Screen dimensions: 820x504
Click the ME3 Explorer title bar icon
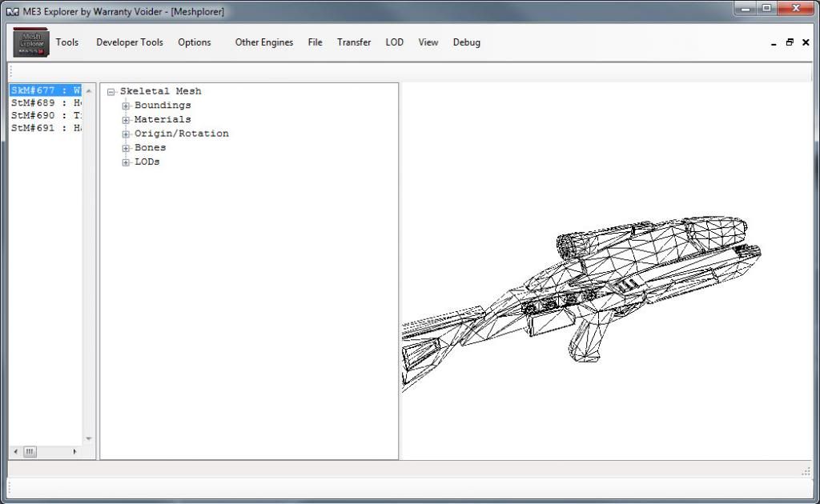click(12, 11)
